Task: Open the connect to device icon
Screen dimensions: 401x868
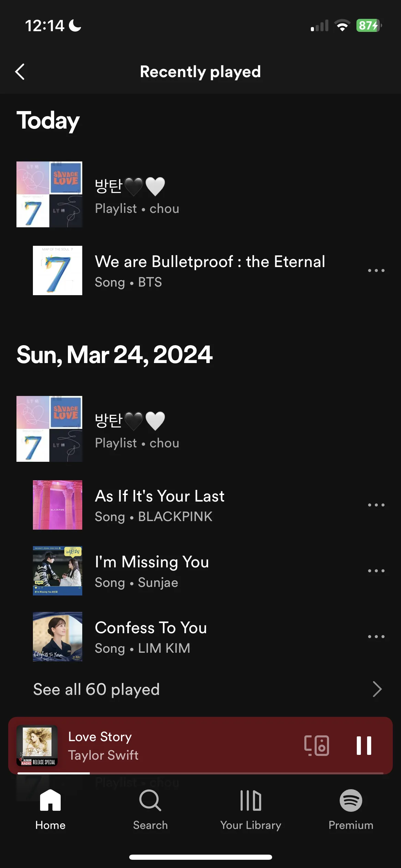Action: tap(316, 746)
